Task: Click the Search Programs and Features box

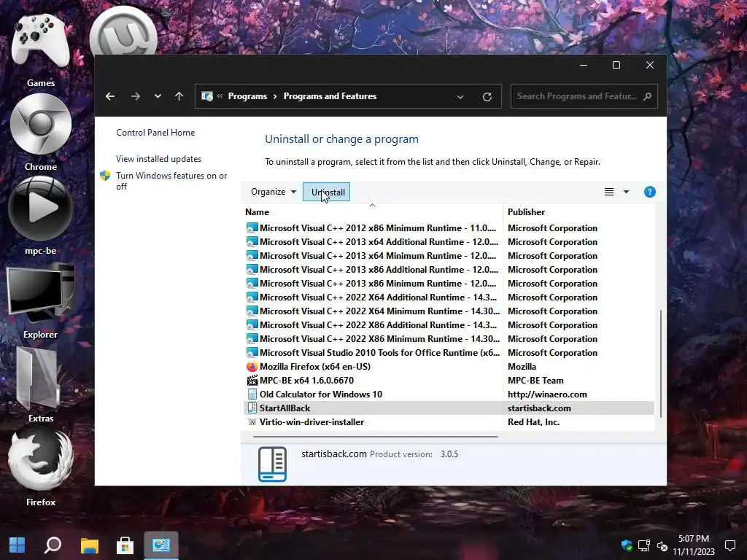Action: (x=584, y=96)
